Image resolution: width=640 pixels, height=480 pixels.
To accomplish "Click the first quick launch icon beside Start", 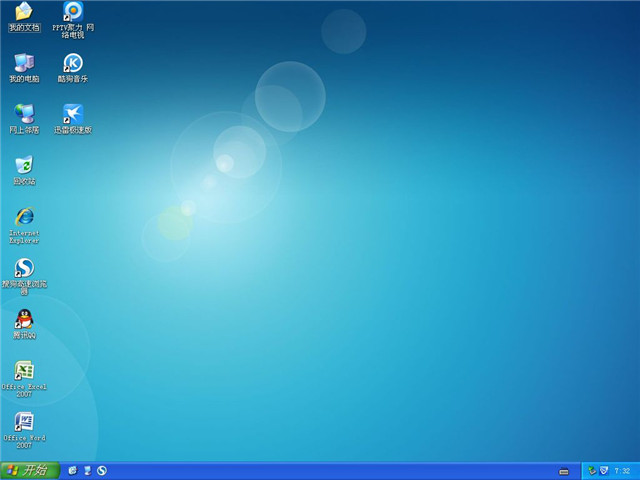I will point(73,470).
